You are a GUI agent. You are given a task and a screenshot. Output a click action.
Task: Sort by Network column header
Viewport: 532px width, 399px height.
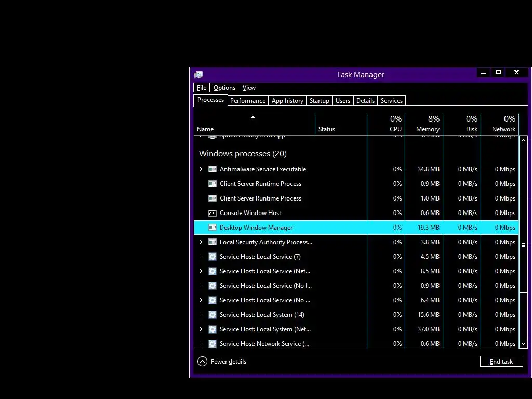(500, 124)
